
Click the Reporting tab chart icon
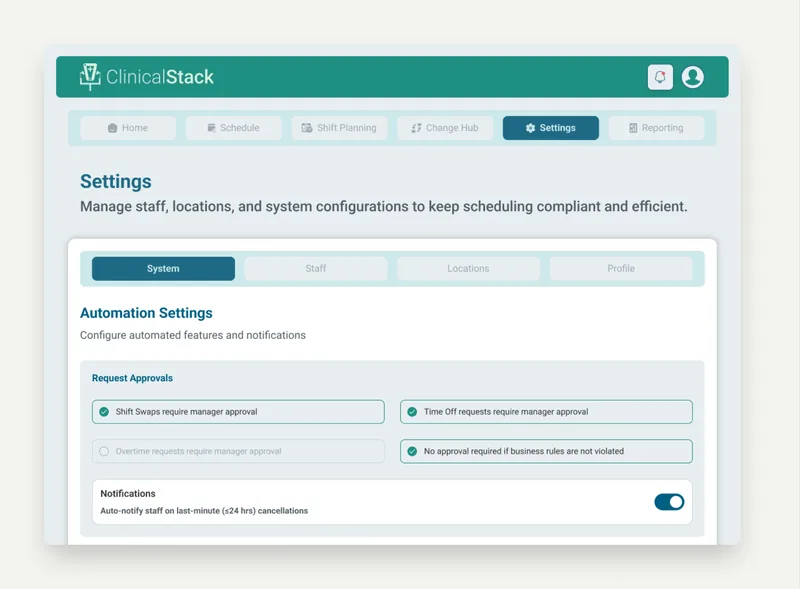tap(633, 128)
